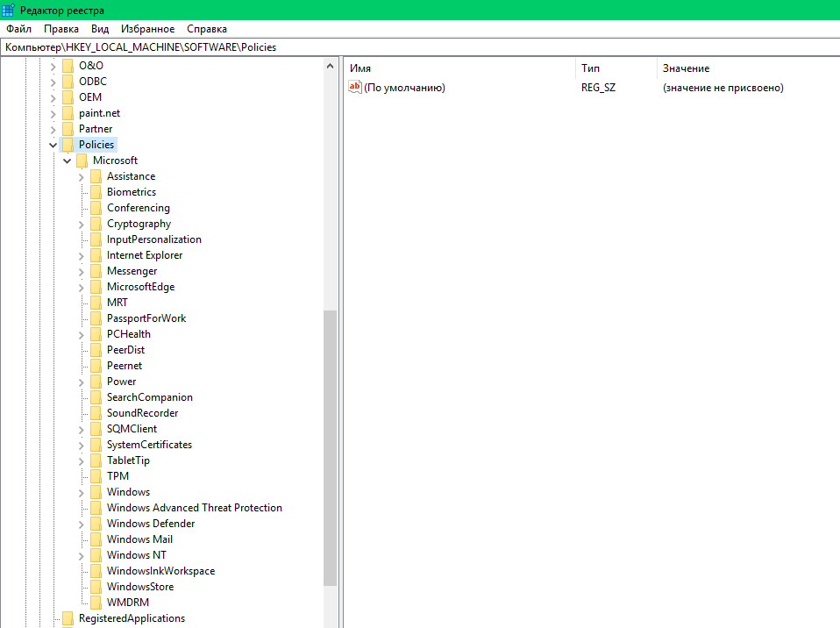Click the SearchCompanion folder icon
Screen dimensions: 840x628
(96, 397)
